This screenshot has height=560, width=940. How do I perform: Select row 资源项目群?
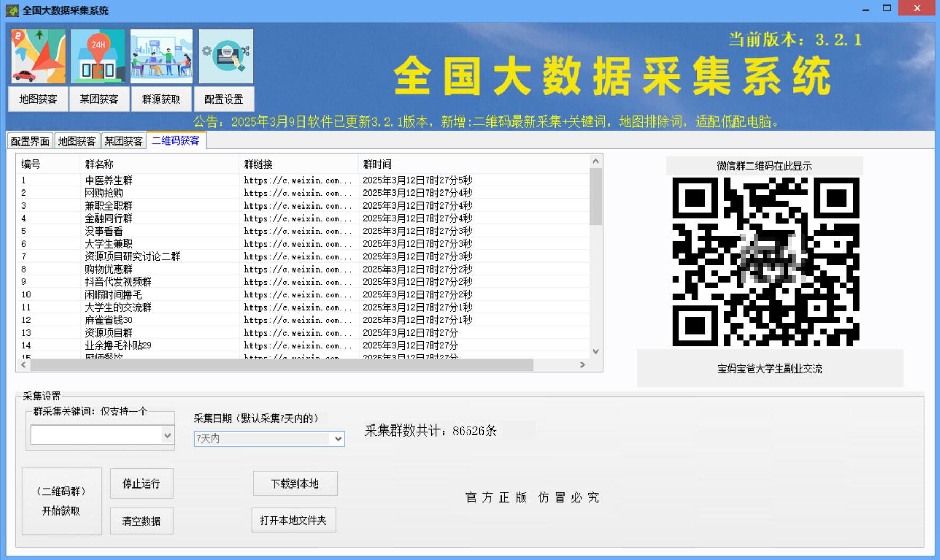[x=303, y=332]
